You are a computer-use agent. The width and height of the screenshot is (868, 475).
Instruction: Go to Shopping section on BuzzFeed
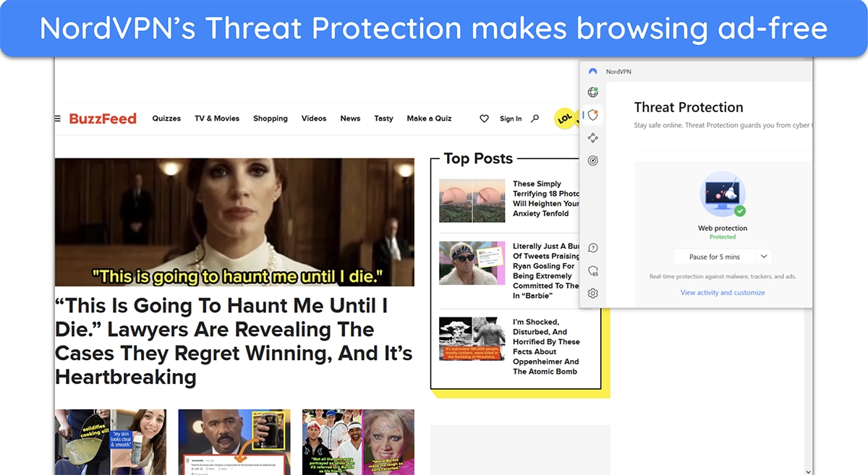(271, 119)
